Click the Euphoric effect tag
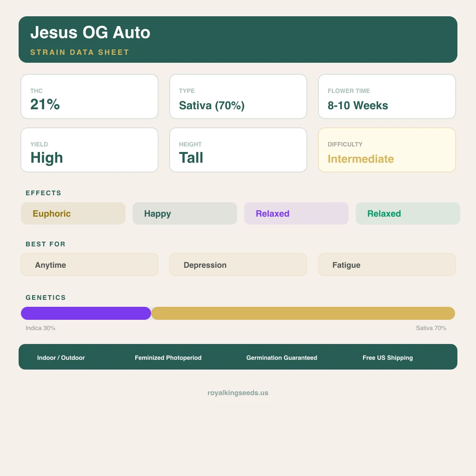The image size is (476, 476). click(73, 213)
